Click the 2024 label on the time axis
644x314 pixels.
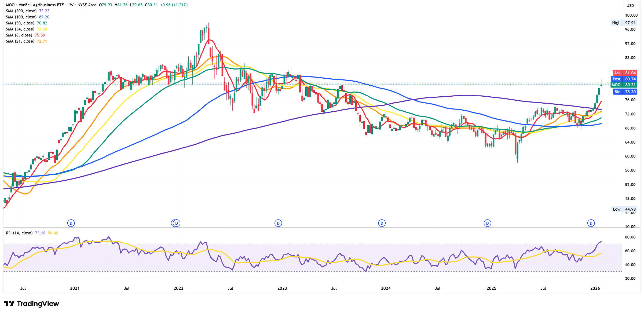point(386,288)
